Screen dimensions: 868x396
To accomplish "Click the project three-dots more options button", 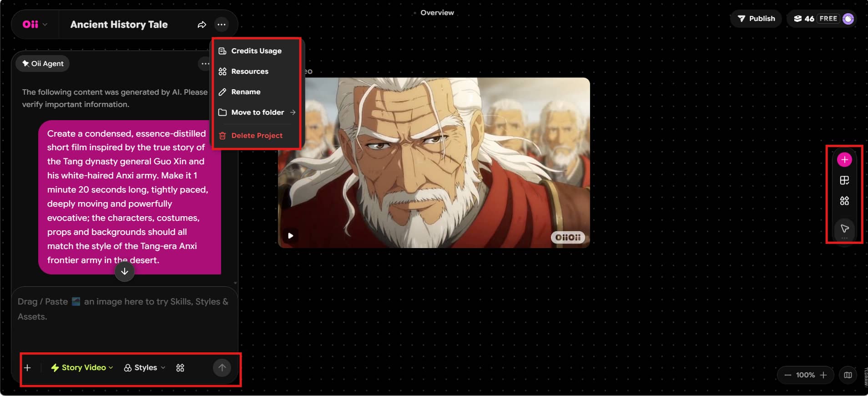I will (x=222, y=25).
